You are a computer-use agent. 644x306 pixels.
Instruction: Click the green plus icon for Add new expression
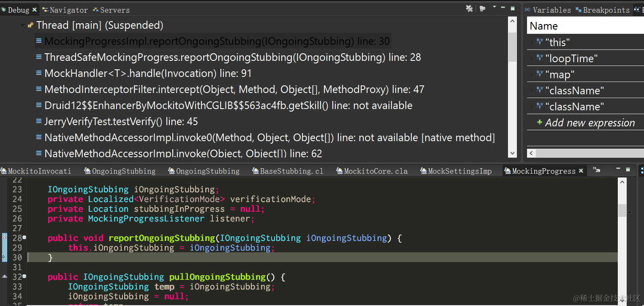[539, 123]
